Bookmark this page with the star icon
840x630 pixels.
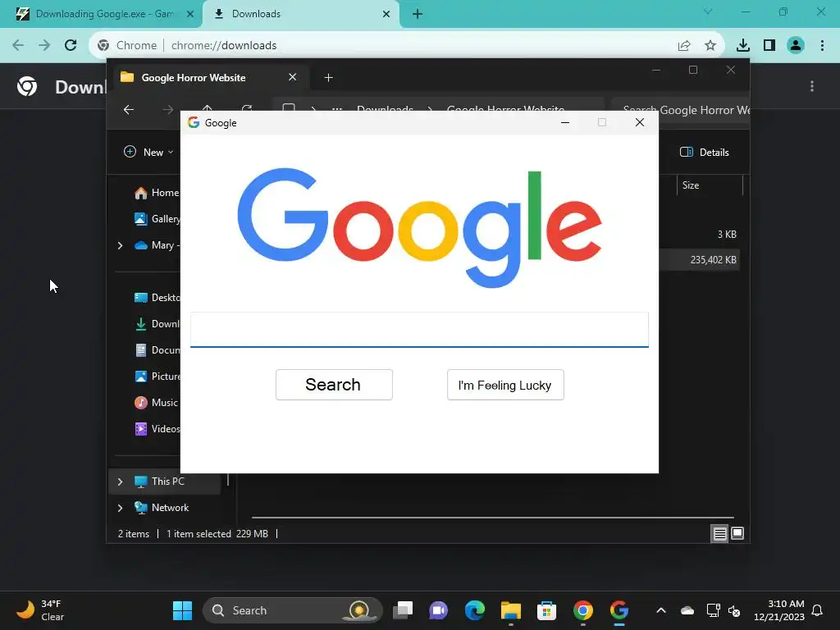[710, 46]
